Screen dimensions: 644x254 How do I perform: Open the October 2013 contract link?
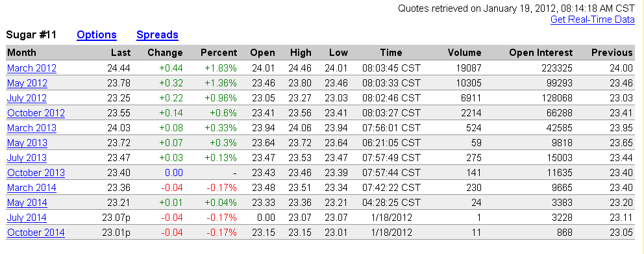click(36, 173)
